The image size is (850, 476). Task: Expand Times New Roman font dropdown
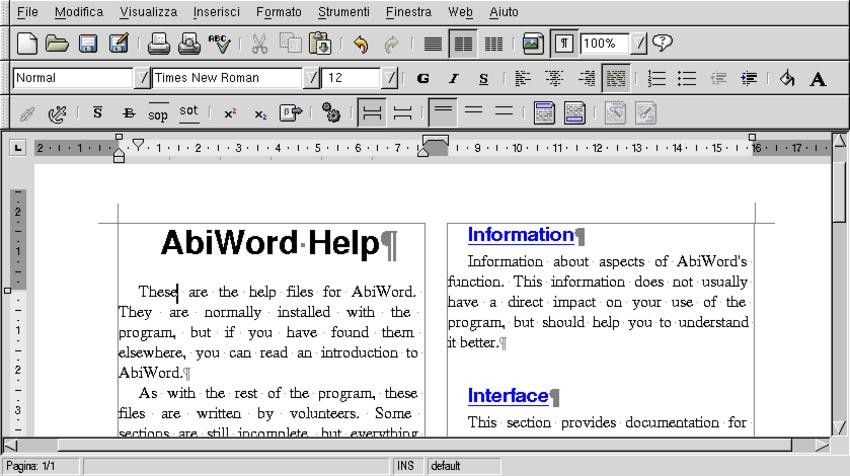(311, 78)
